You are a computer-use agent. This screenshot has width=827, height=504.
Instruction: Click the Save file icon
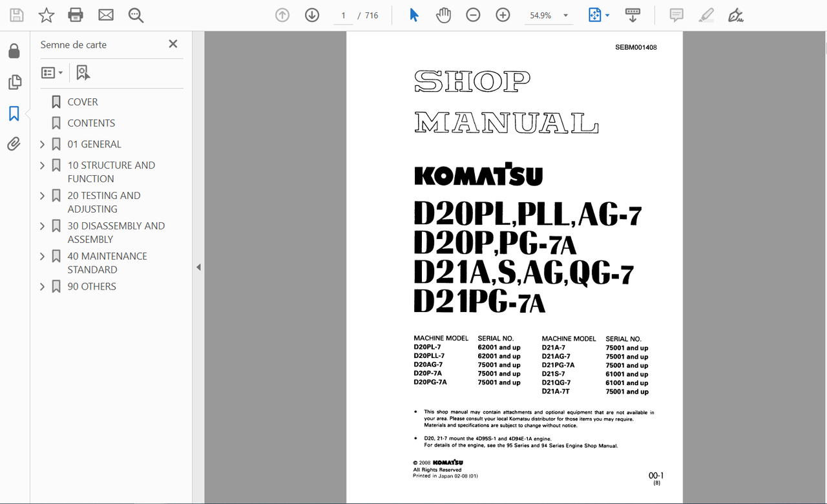(17, 15)
